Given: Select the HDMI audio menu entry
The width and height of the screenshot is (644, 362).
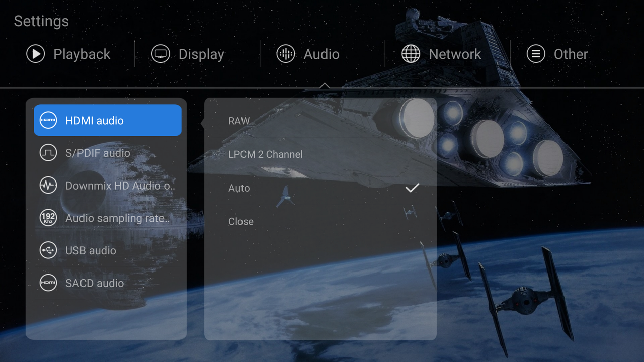Looking at the screenshot, I should [108, 120].
